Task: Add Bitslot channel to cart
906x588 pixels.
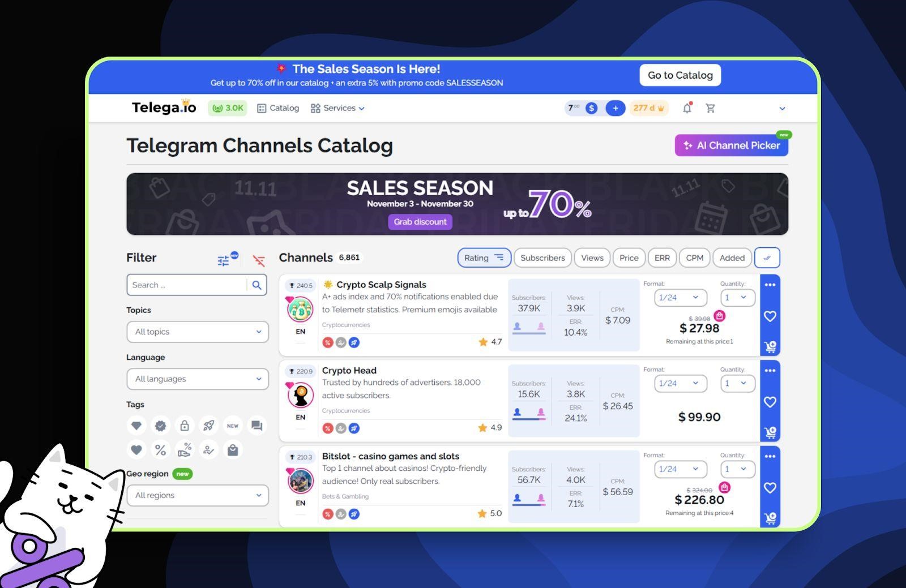Action: [x=770, y=518]
